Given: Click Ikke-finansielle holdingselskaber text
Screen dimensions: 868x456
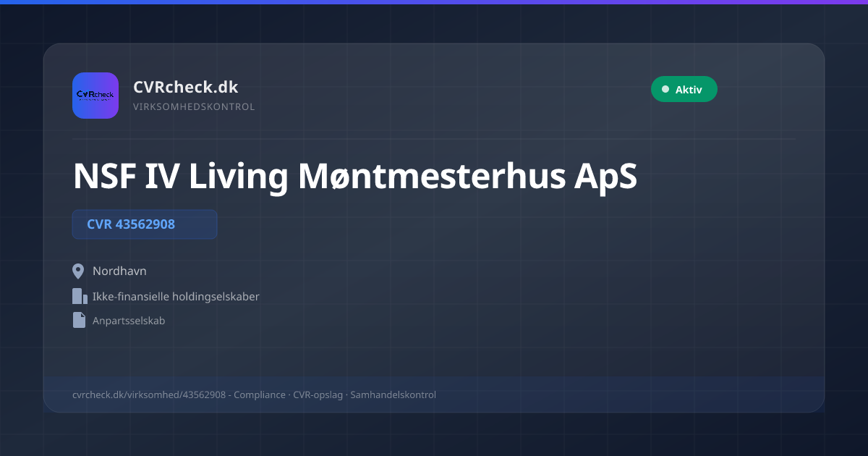Looking at the screenshot, I should 176,297.
